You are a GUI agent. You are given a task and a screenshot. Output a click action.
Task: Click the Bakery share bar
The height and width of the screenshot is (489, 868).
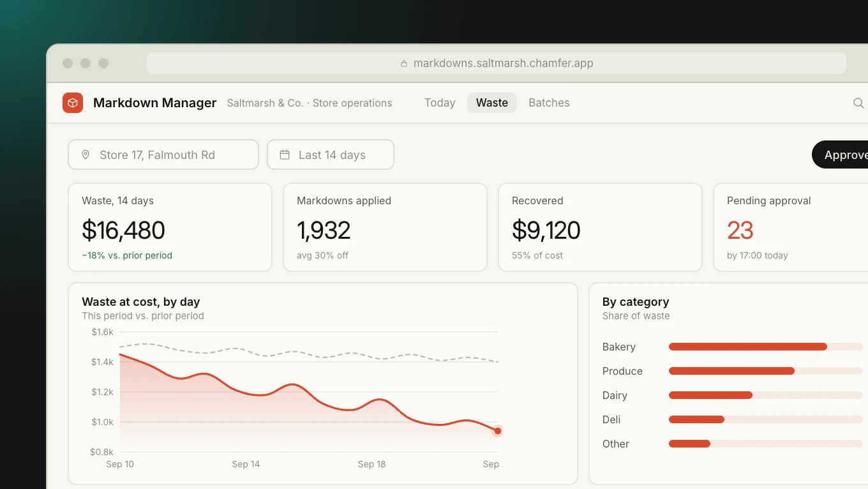766,347
